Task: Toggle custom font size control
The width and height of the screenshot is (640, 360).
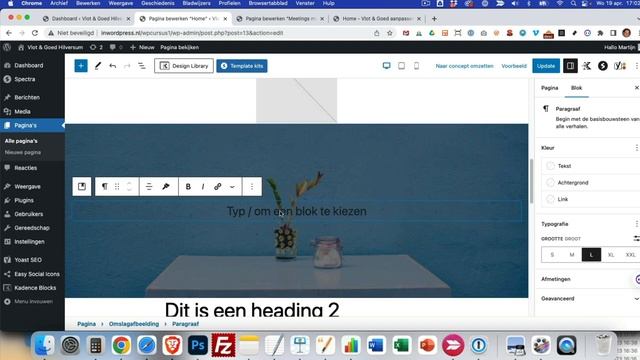Action: [636, 238]
